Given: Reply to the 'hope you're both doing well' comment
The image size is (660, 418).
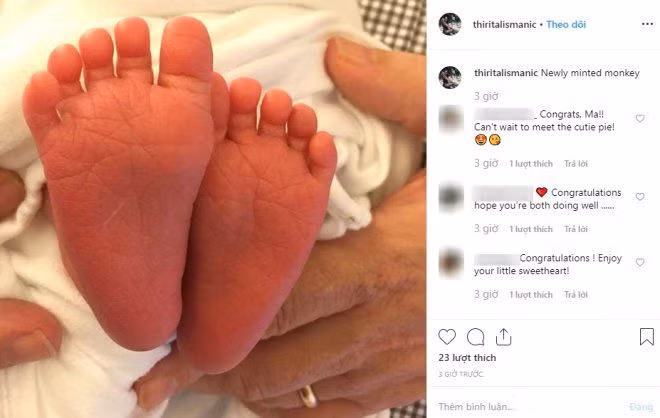Looking at the screenshot, I should tap(576, 229).
